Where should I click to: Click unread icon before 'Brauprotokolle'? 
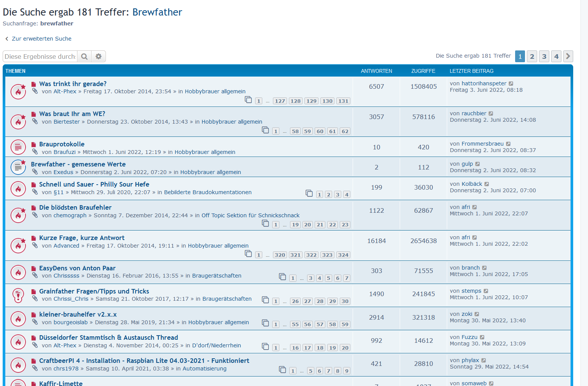coord(34,144)
